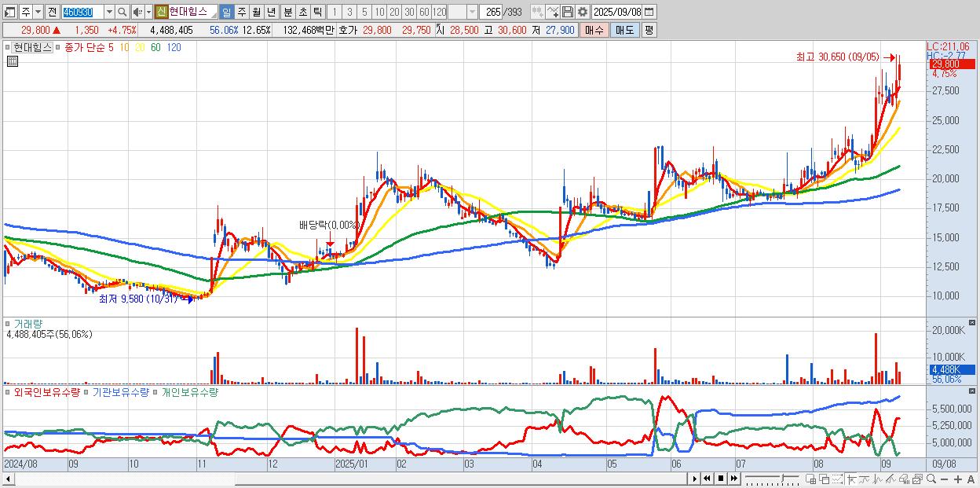The height and width of the screenshot is (488, 980).
Task: Click the stock code input field
Action: [82, 12]
